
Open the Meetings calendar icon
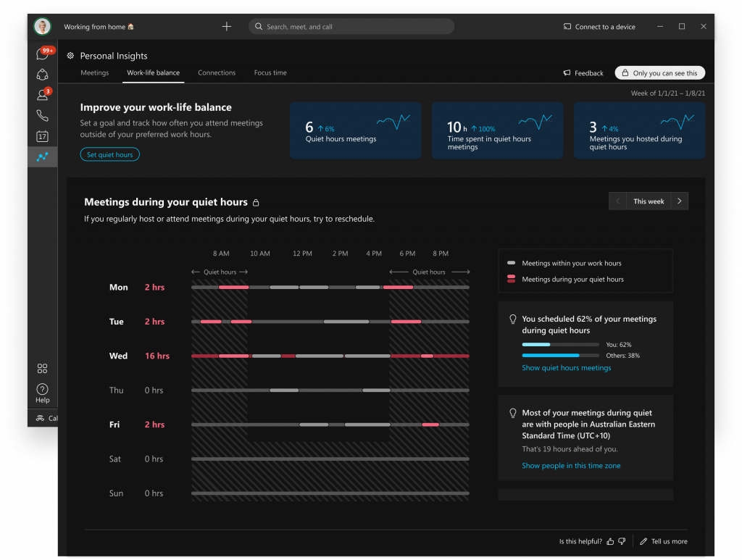[x=42, y=136]
